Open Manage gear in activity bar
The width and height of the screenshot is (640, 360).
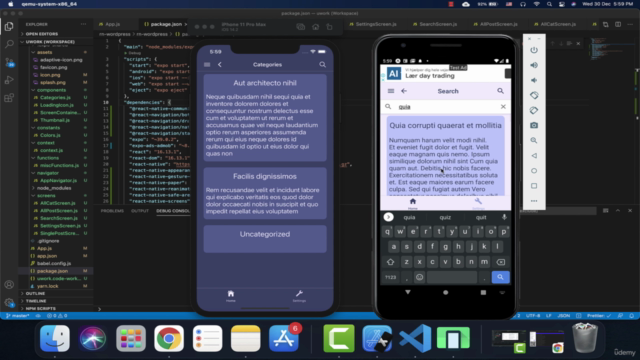coord(9,302)
